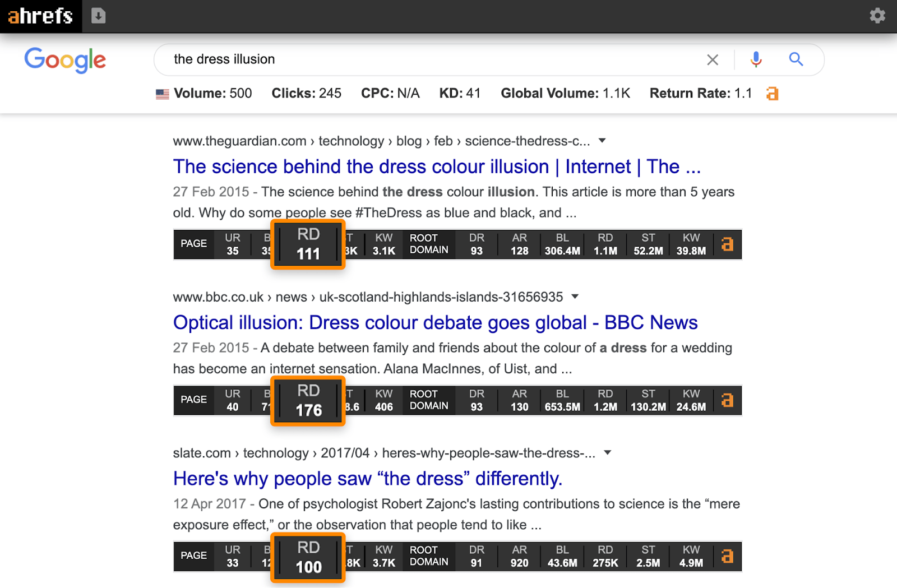Click Ahrefs icon in Guardian metrics bar
This screenshot has height=588, width=897.
727,244
